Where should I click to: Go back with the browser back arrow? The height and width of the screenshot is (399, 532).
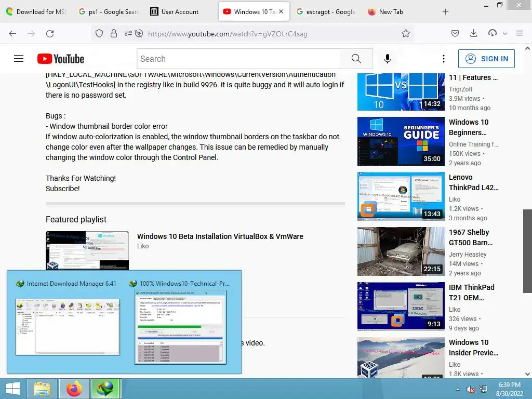[12, 34]
